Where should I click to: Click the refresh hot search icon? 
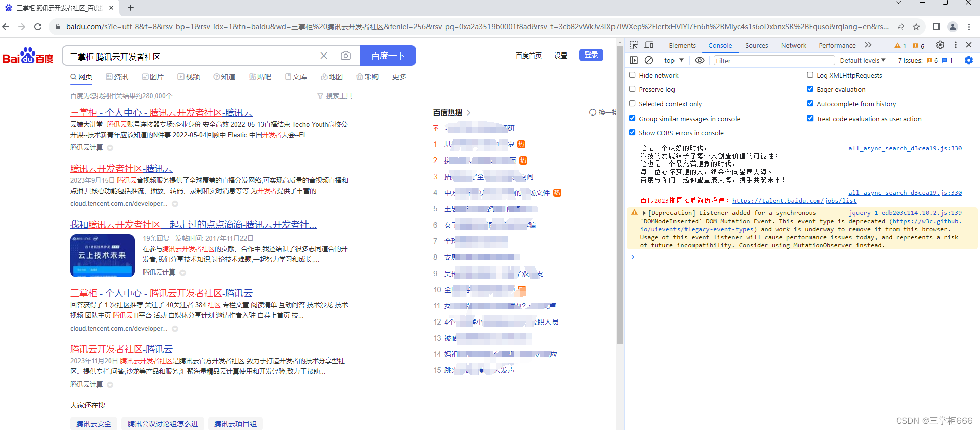593,112
